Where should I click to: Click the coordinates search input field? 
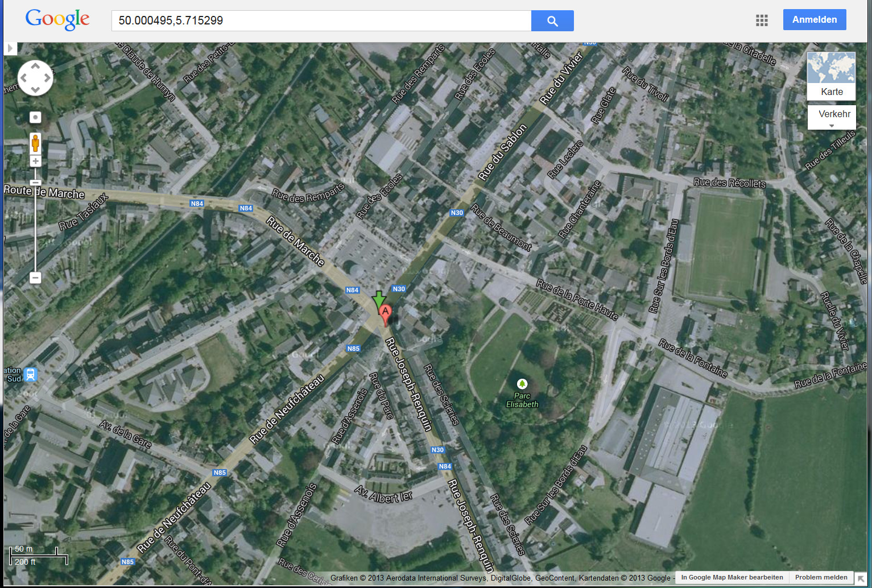(x=321, y=21)
